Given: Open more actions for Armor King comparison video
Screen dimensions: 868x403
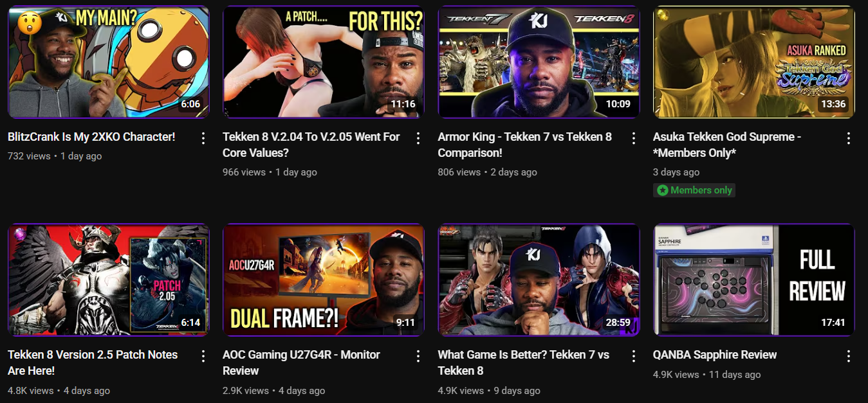Looking at the screenshot, I should tap(633, 138).
